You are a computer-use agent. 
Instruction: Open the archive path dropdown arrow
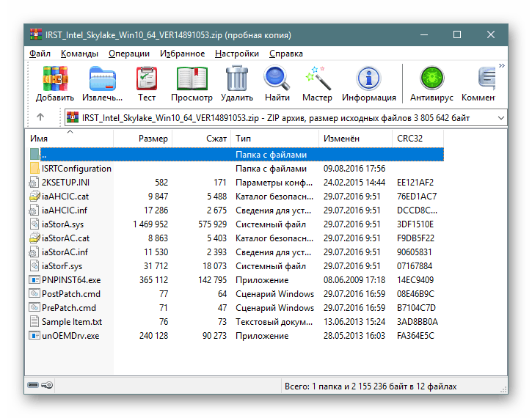point(500,118)
